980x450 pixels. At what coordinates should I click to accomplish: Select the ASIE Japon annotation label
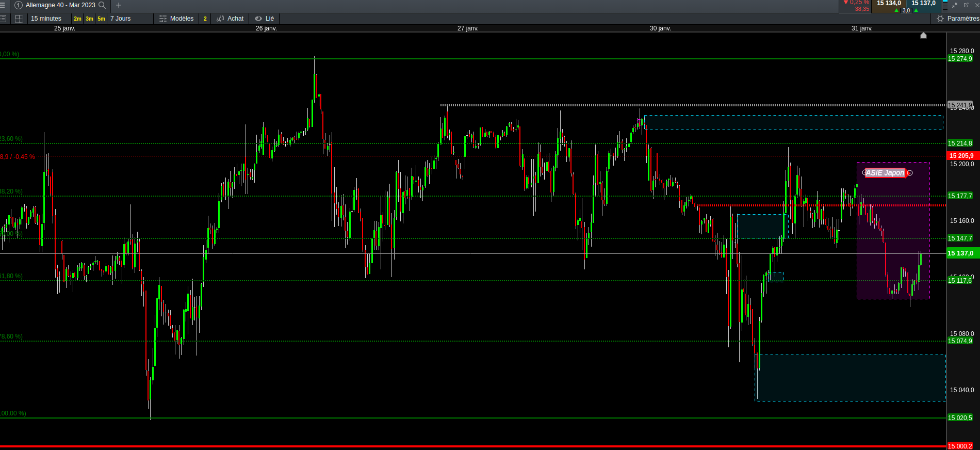click(885, 173)
